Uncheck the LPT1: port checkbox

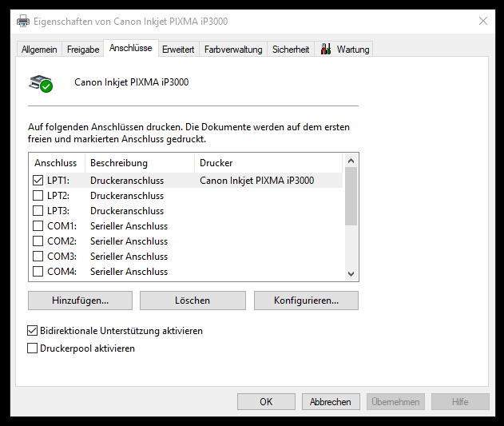pyautogui.click(x=38, y=180)
